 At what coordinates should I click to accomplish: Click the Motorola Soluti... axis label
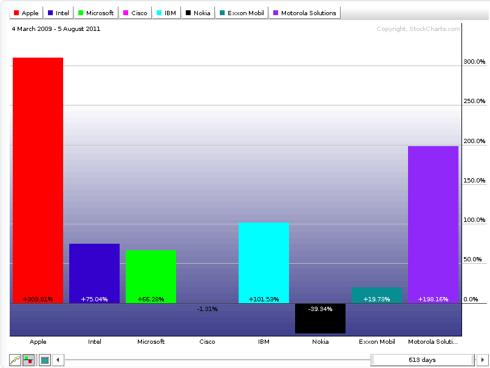coord(433,342)
